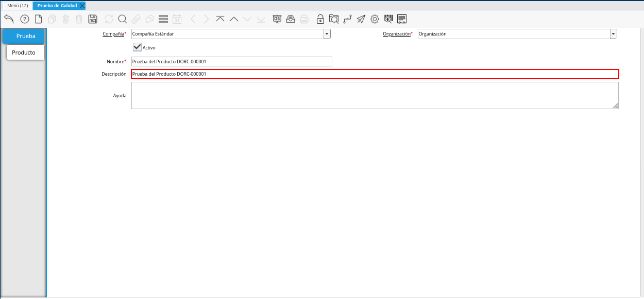
Task: Click the Archive inbox tray icon
Action: 291,19
